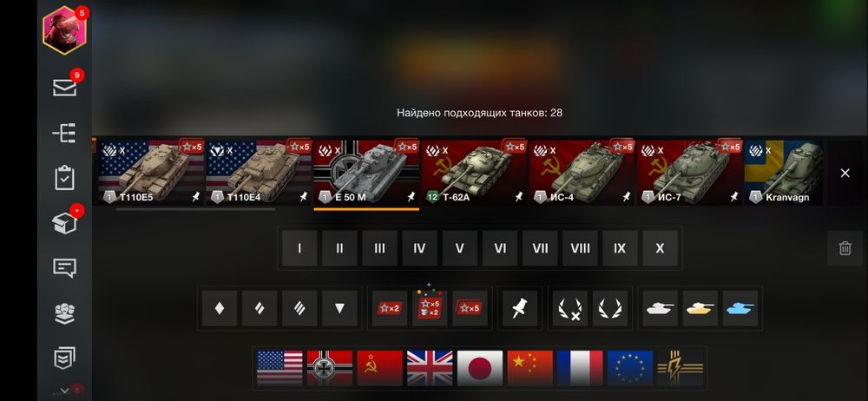Open the crates storage icon
This screenshot has width=868, height=401.
point(65,223)
